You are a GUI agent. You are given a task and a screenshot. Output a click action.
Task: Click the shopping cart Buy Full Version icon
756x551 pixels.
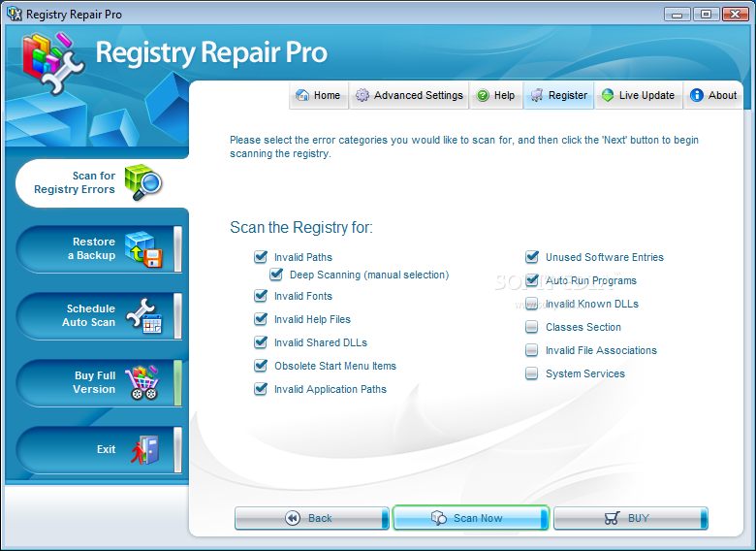point(142,382)
